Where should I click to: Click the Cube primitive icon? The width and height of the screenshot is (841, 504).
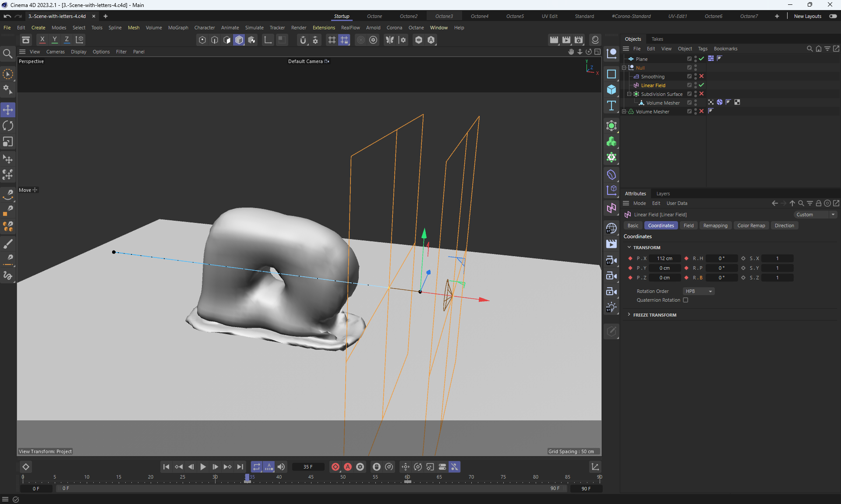[611, 90]
